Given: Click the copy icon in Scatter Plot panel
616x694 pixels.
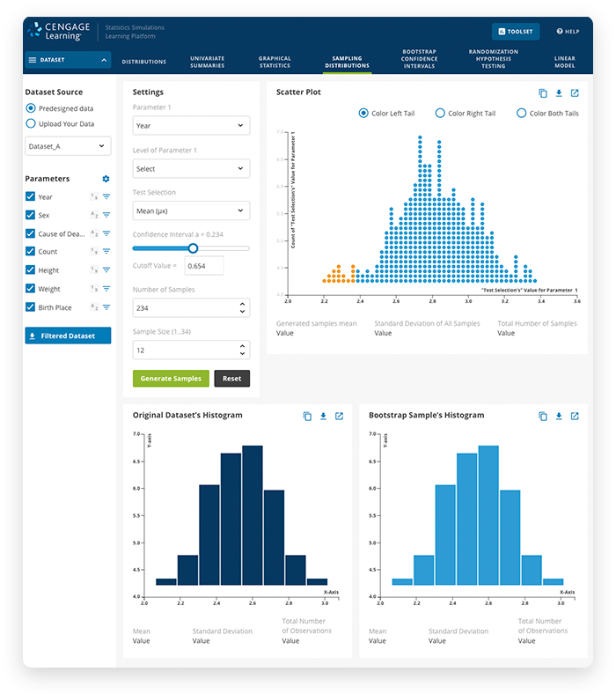Looking at the screenshot, I should pyautogui.click(x=543, y=93).
